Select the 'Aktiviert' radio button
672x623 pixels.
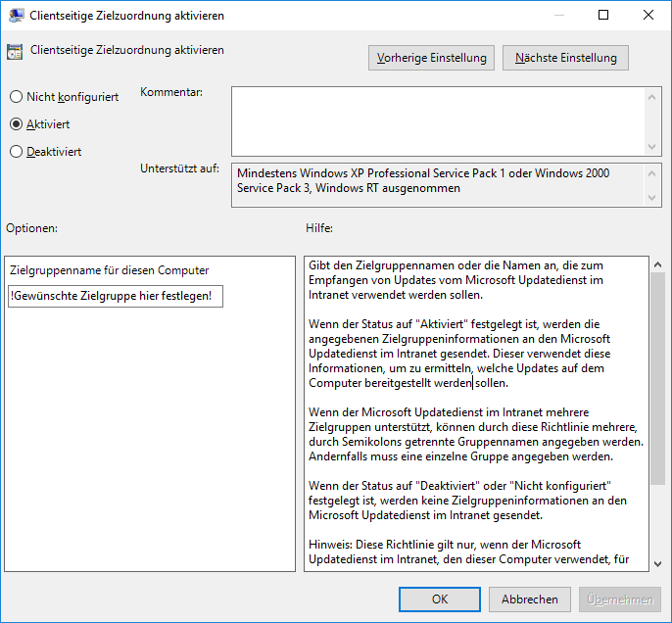tap(16, 124)
